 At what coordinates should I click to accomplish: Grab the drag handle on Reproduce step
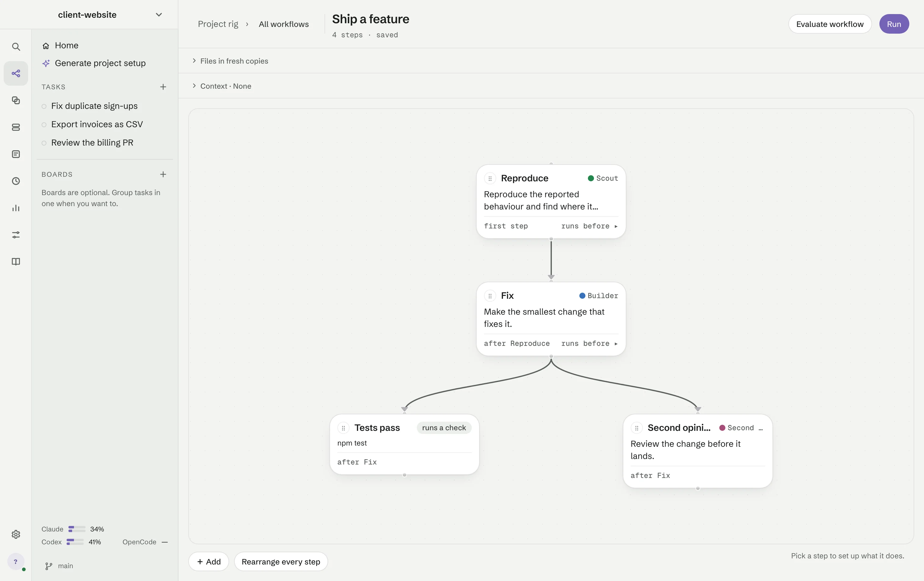pyautogui.click(x=490, y=178)
